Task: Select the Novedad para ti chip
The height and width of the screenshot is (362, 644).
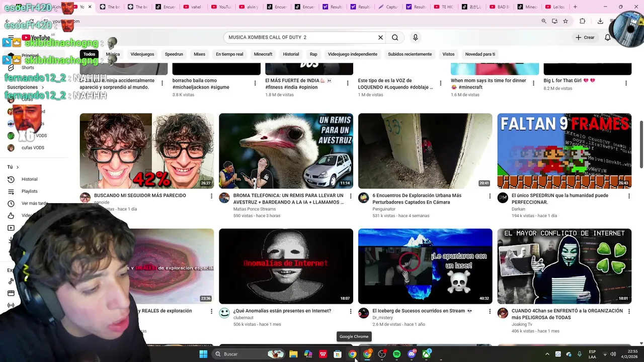Action: pyautogui.click(x=480, y=54)
